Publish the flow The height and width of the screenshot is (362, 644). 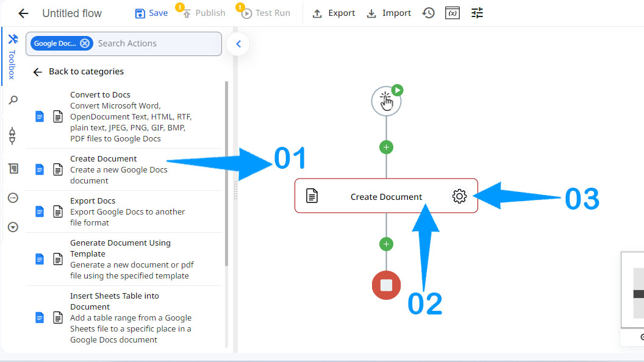[x=204, y=13]
